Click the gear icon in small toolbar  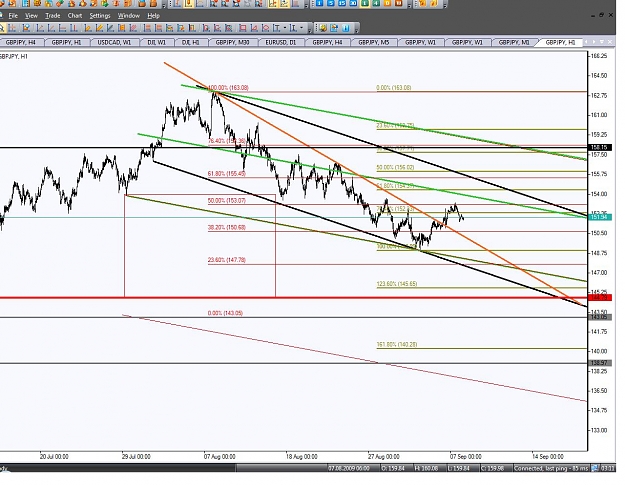[x=323, y=28]
